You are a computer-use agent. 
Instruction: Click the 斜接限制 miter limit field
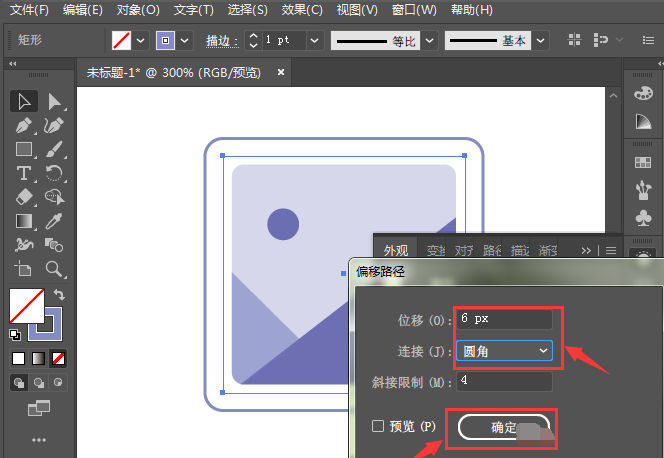[x=504, y=381]
